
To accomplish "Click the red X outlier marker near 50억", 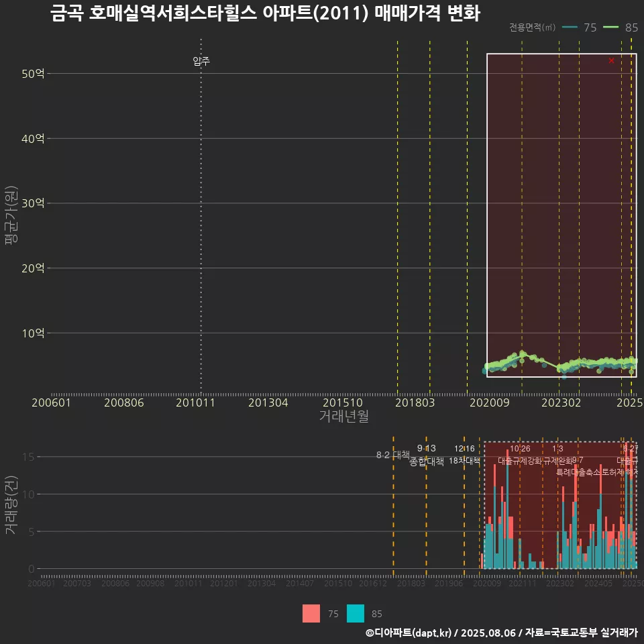I will (611, 61).
